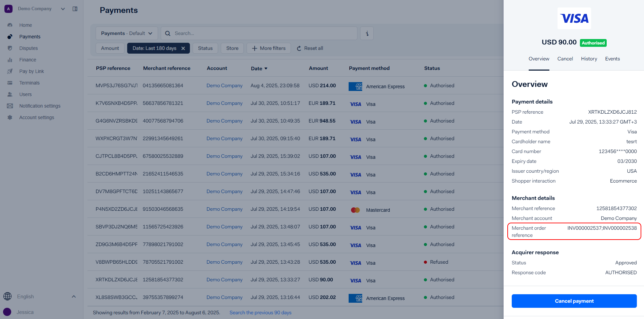Viewport: 644px width, 319px height.
Task: Open the Terminals card icon
Action: coord(10,83)
